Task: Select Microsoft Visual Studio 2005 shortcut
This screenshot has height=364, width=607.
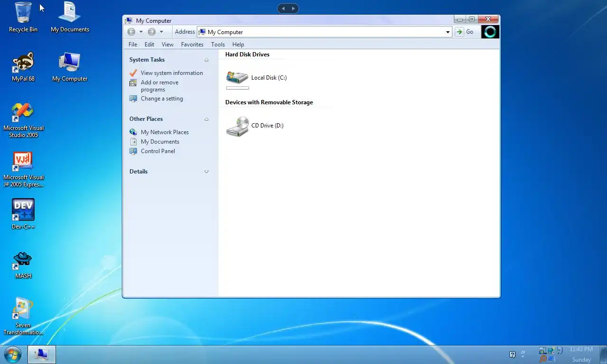Action: pos(23,120)
